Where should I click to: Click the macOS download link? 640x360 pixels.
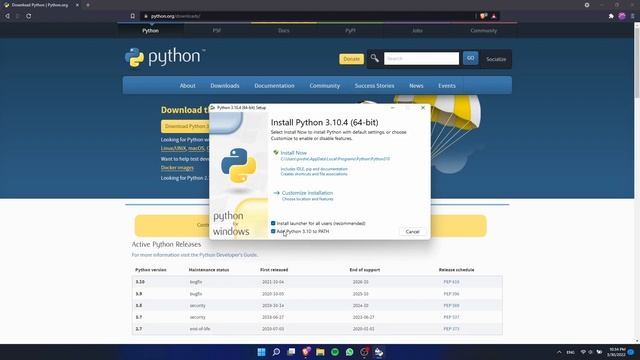tap(196, 148)
